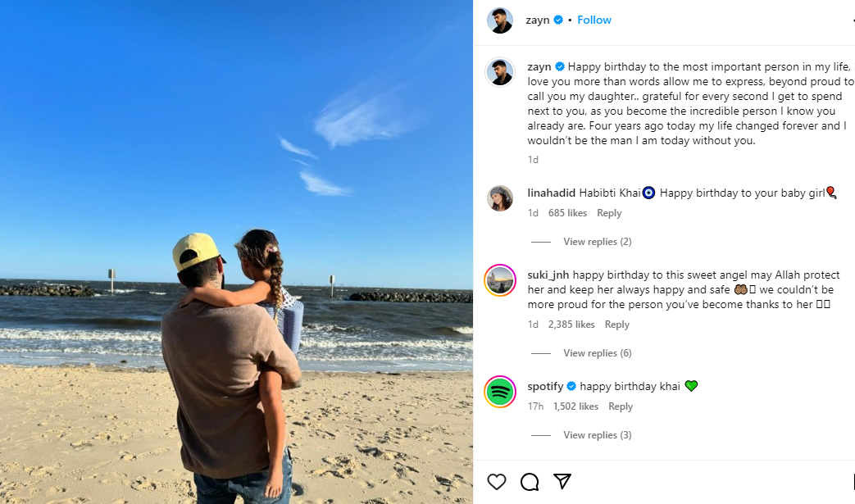View suki_jnh's story avatar
This screenshot has width=855, height=504.
tap(500, 280)
